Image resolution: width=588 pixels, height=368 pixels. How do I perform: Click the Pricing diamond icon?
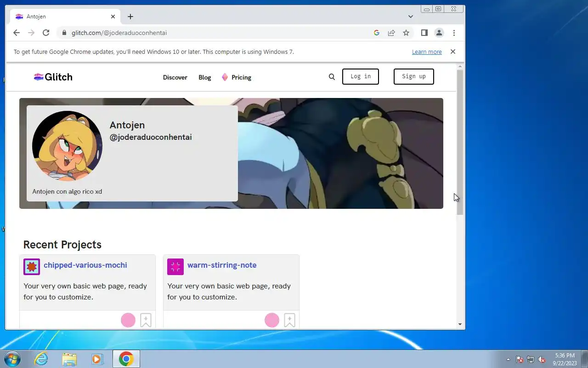point(225,77)
